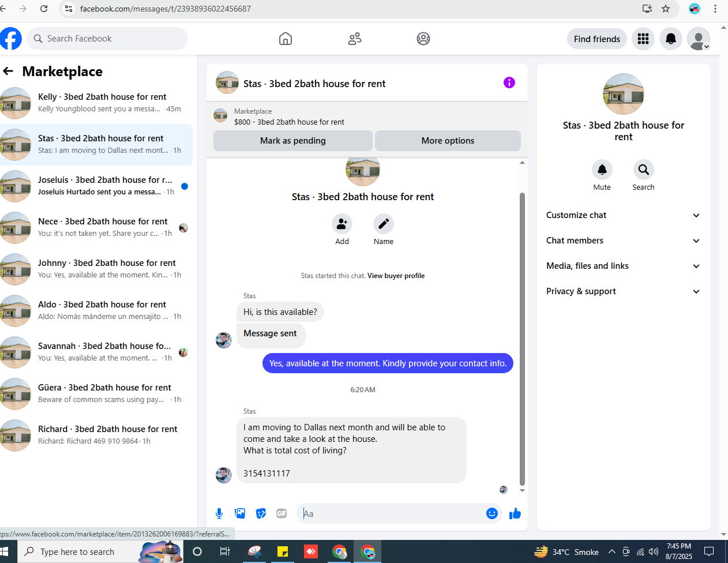Open the emoji picker in message box
Screen dimensions: 728x563
pyautogui.click(x=492, y=513)
